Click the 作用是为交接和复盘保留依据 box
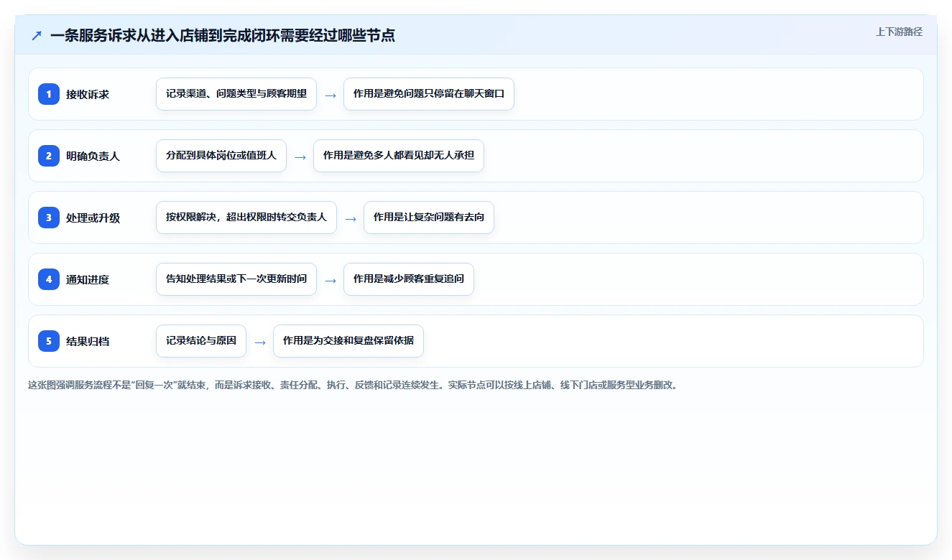The height and width of the screenshot is (560, 952). click(x=348, y=341)
